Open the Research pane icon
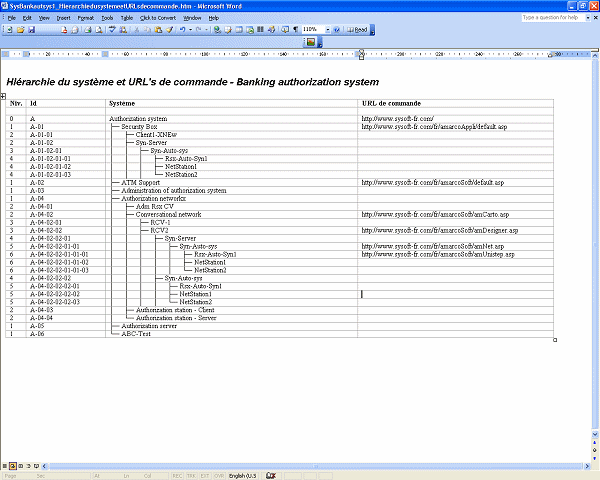The height and width of the screenshot is (480, 600). coord(123,29)
